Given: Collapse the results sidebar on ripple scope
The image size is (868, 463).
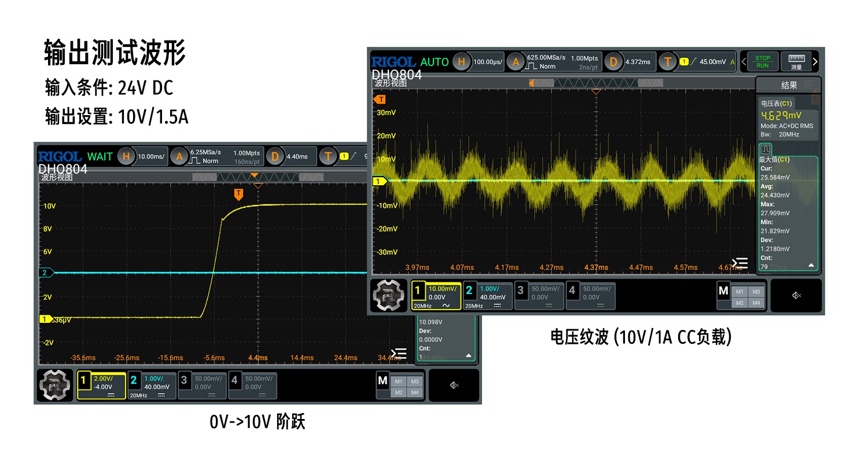Looking at the screenshot, I should pyautogui.click(x=740, y=263).
